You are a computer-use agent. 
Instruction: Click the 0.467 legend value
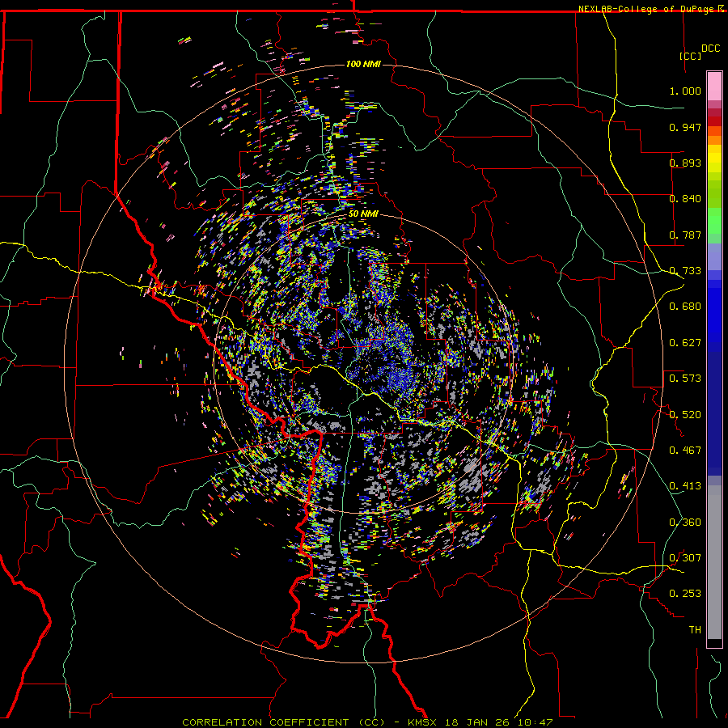click(x=685, y=451)
